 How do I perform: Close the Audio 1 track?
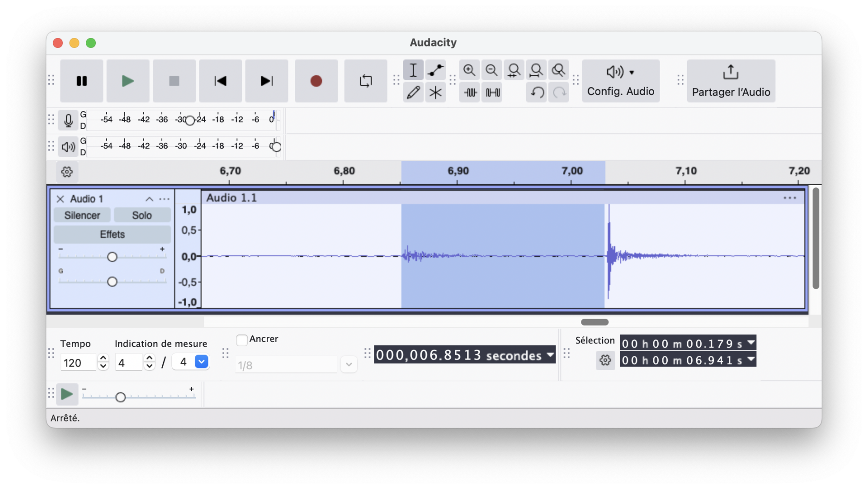60,199
